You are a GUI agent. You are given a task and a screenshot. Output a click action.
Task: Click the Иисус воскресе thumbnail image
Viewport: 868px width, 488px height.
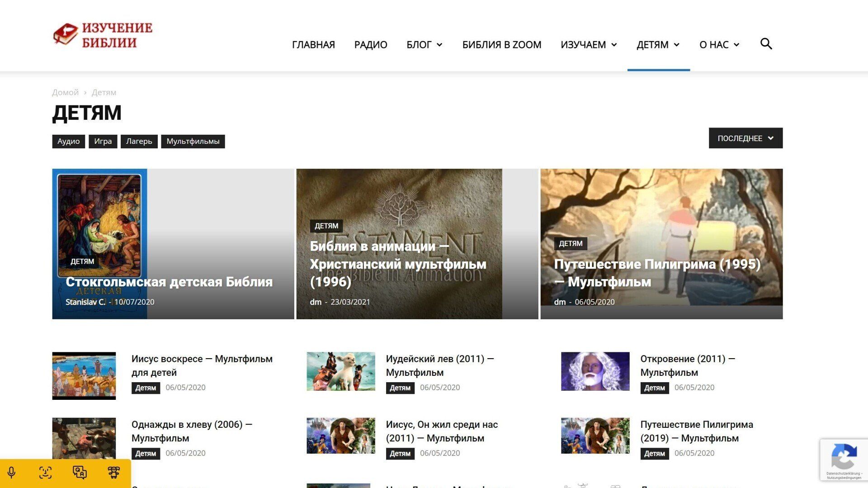[x=84, y=376]
